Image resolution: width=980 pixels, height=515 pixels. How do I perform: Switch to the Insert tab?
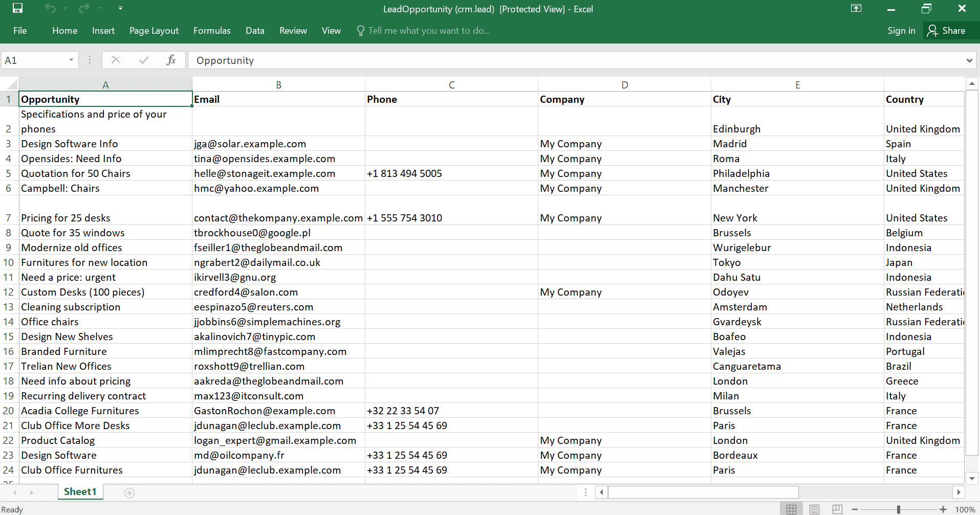pyautogui.click(x=103, y=31)
